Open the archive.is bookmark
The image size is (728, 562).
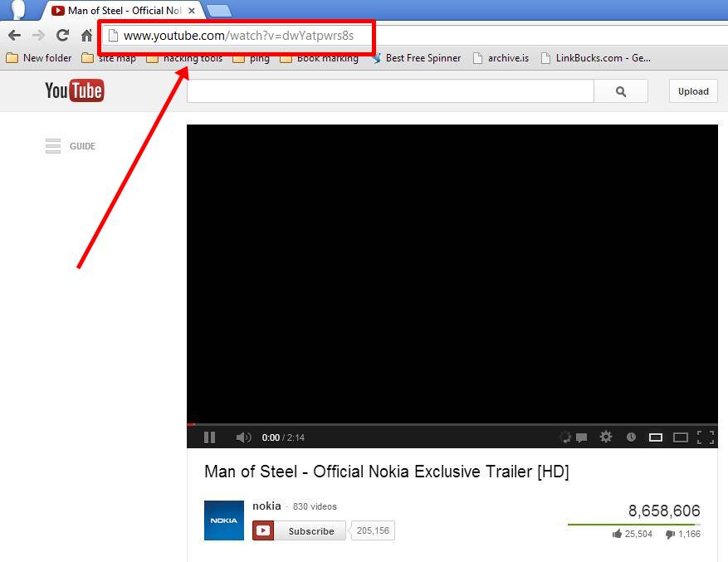[x=501, y=58]
